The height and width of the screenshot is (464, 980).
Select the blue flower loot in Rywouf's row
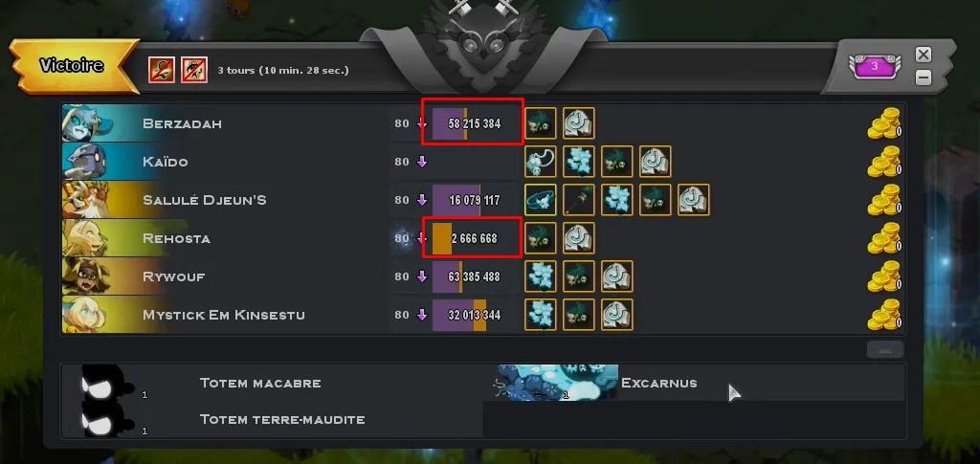click(541, 276)
